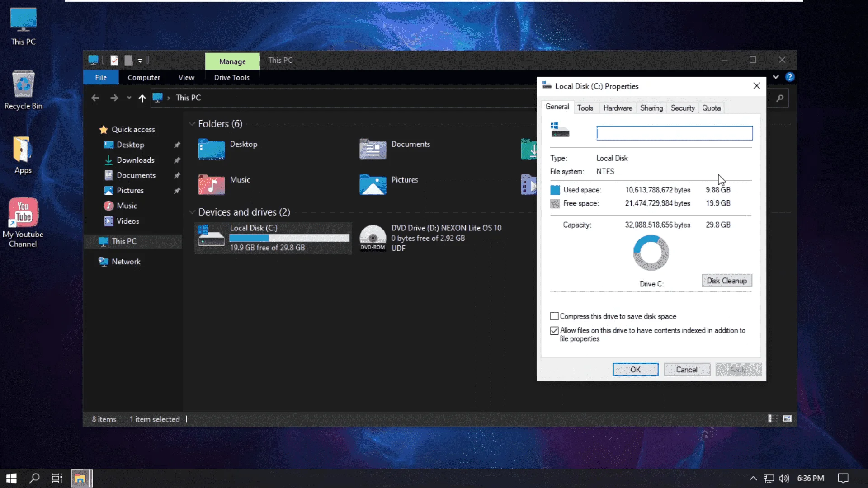Switch to the Manage ribbon tab
Image resolution: width=868 pixels, height=488 pixels.
point(232,61)
